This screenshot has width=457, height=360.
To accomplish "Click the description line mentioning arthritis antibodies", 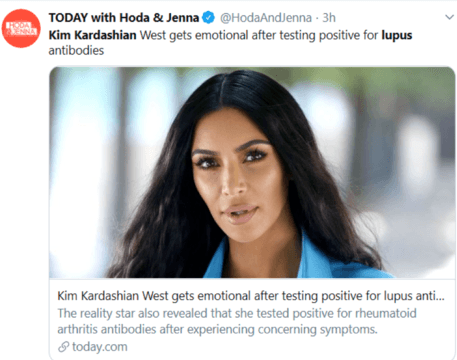I will (x=217, y=329).
